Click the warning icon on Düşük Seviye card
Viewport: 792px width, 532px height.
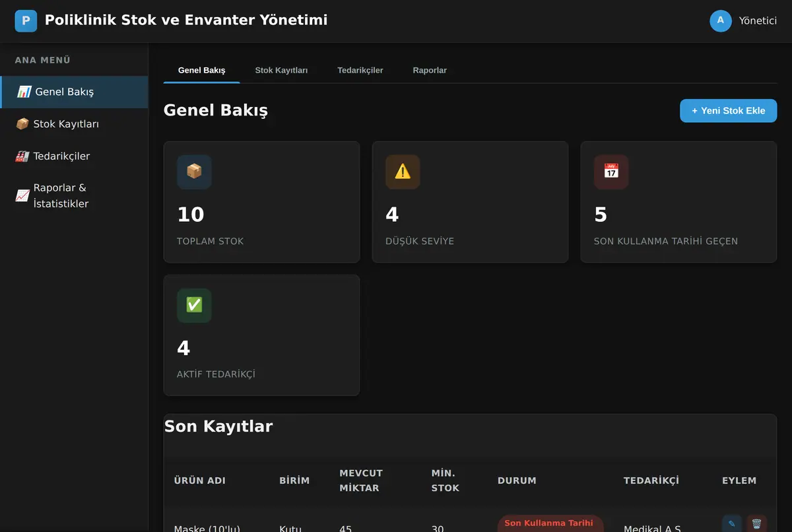pos(403,172)
